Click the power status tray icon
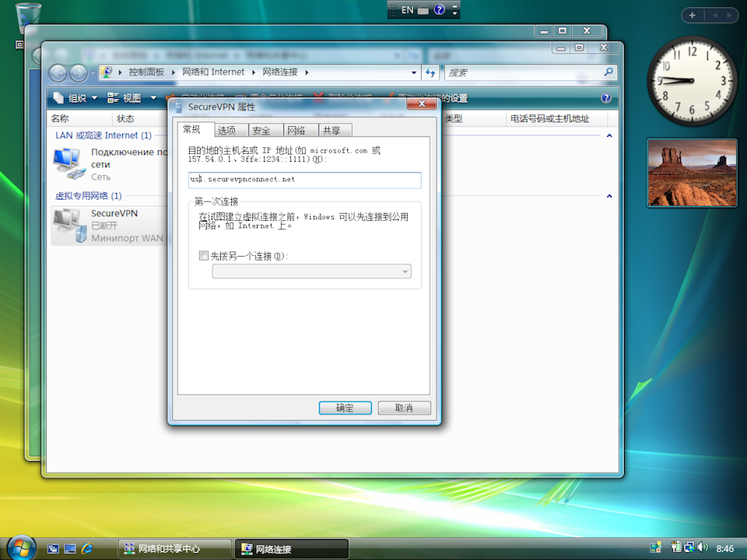Screen dimensions: 747x560 click(x=676, y=548)
